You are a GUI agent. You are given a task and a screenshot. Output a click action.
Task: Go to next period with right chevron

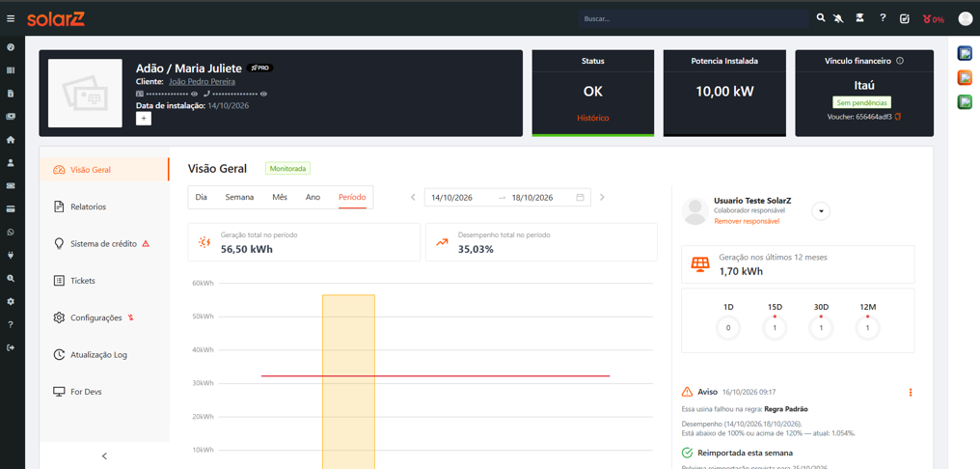point(602,197)
